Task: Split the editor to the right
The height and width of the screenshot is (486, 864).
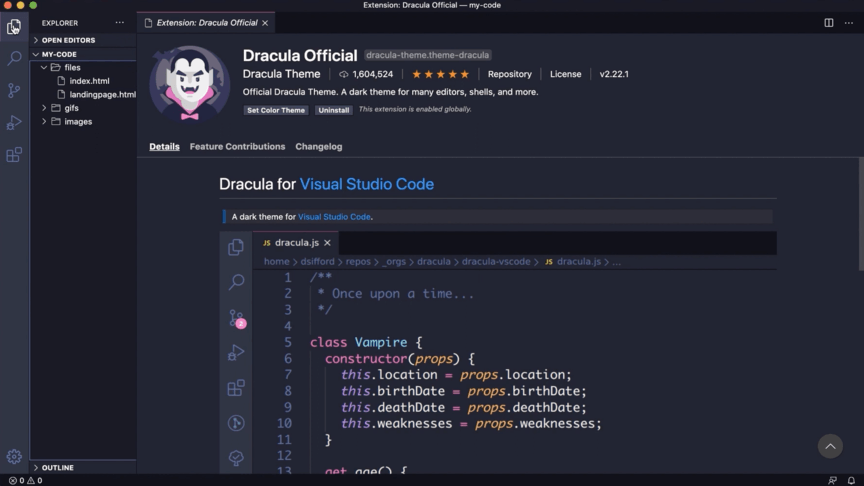Action: pyautogui.click(x=828, y=23)
